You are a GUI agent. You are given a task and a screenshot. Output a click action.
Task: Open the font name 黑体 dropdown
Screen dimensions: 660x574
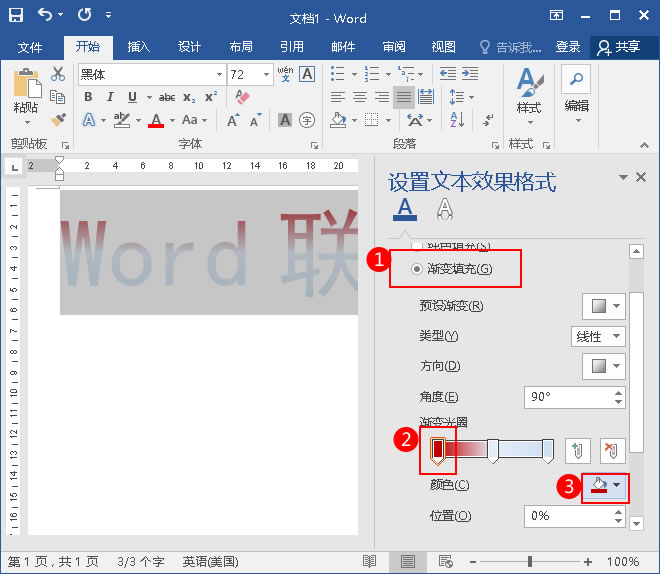coord(219,74)
